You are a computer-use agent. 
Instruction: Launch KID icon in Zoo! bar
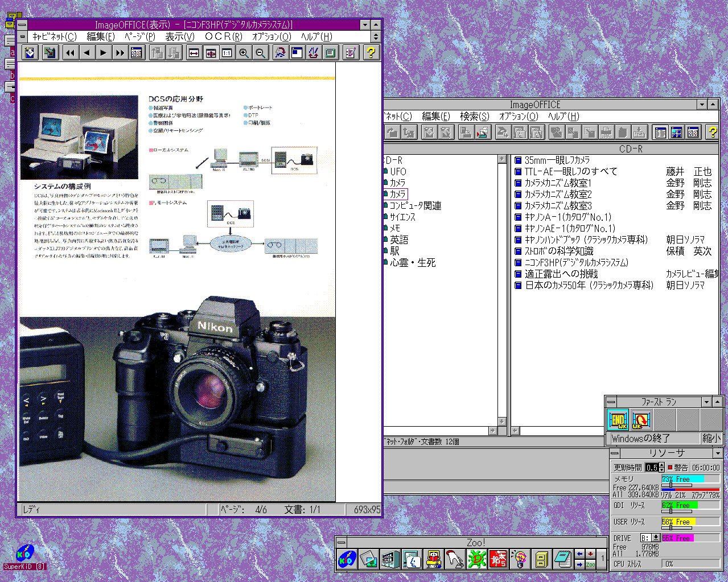point(347,559)
